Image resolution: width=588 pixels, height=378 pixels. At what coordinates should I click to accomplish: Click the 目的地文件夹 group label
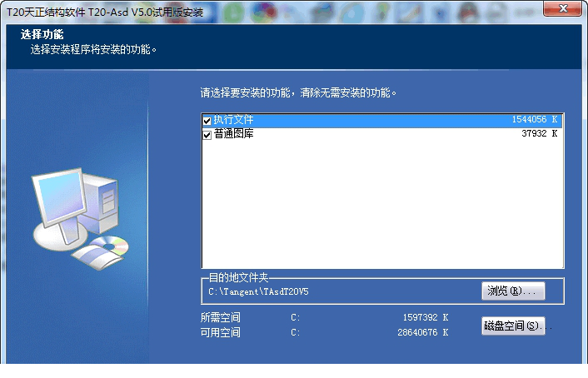[x=238, y=277]
